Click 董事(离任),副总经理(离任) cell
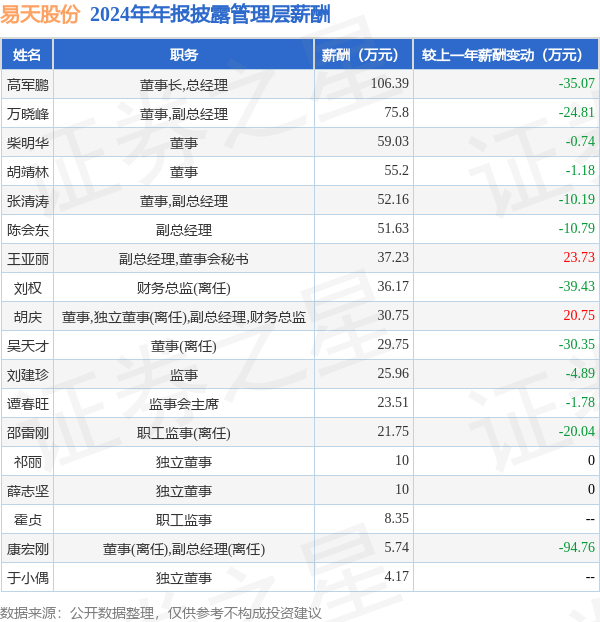The width and height of the screenshot is (600, 622). click(x=184, y=549)
